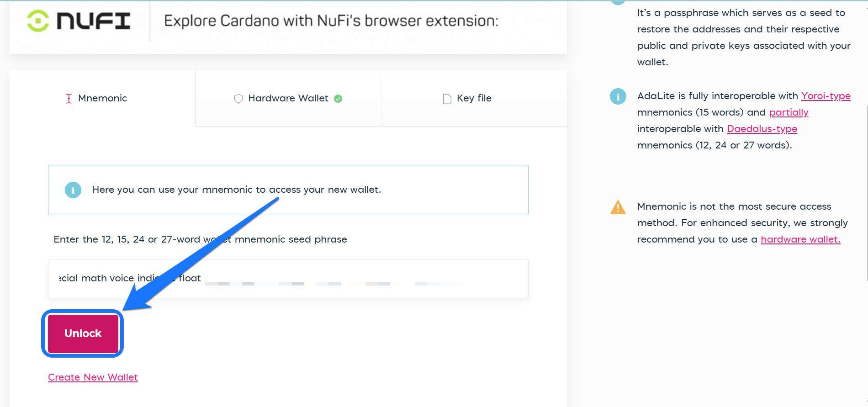Select the Key file tab
The image size is (868, 407).
474,98
